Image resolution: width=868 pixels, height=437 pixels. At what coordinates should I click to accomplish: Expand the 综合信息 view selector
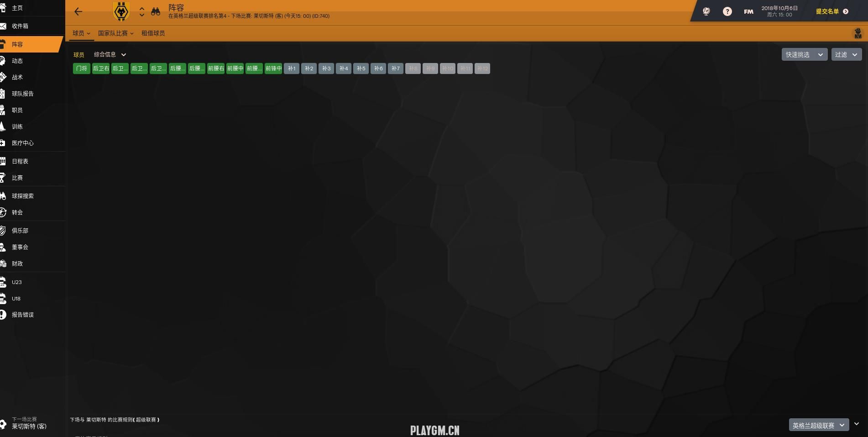click(110, 54)
